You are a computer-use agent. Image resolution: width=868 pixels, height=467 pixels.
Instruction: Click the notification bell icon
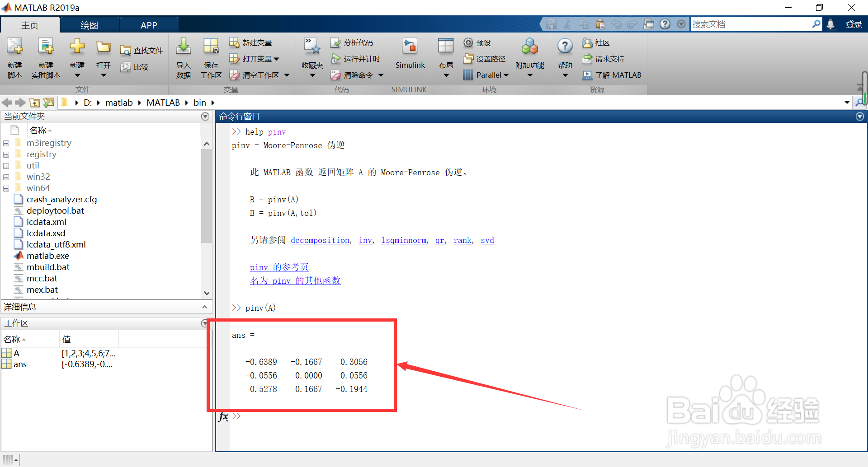pyautogui.click(x=830, y=24)
